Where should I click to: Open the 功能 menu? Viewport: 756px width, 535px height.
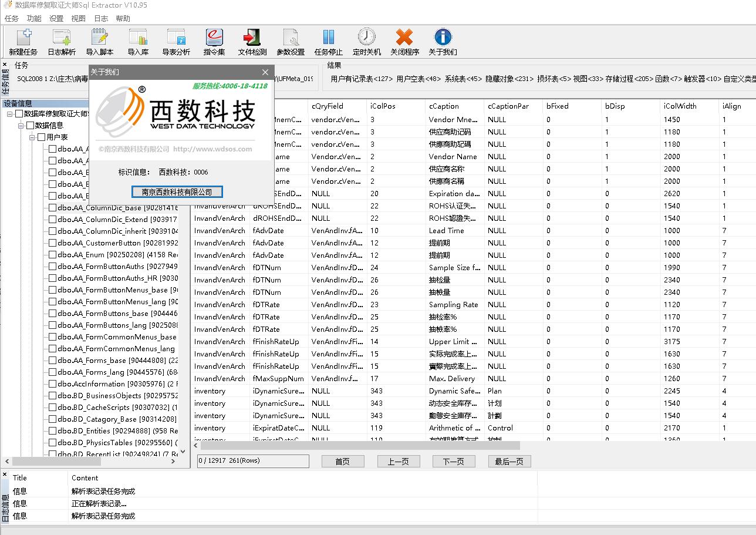pyautogui.click(x=34, y=18)
